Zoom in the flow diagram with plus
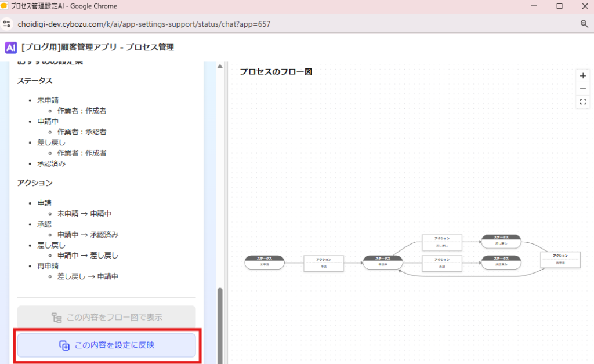594x364 pixels. click(x=583, y=75)
